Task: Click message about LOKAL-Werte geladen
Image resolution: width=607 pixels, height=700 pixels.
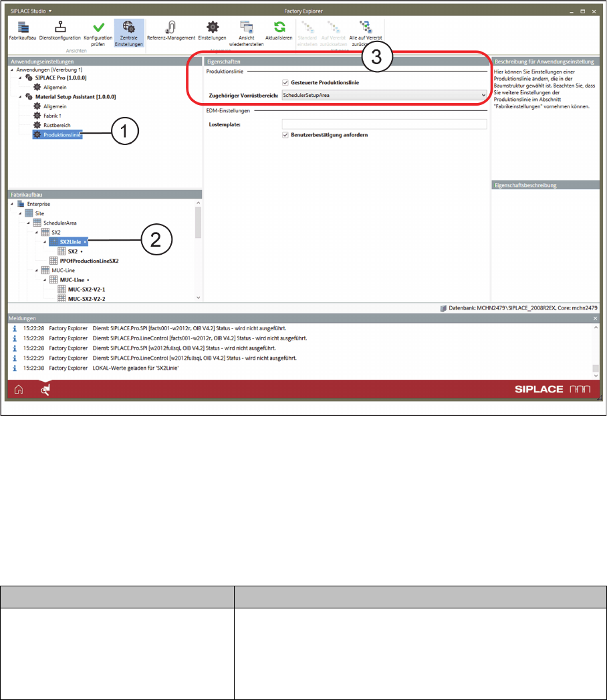Action: click(x=136, y=368)
